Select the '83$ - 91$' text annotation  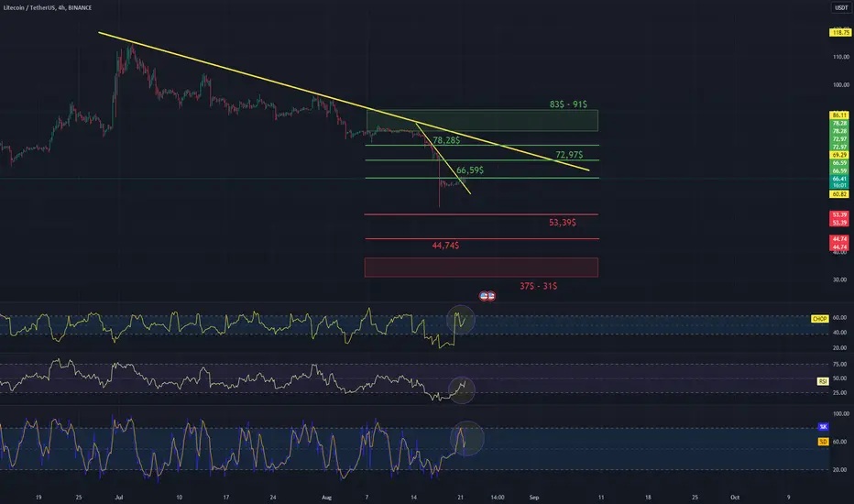click(568, 104)
